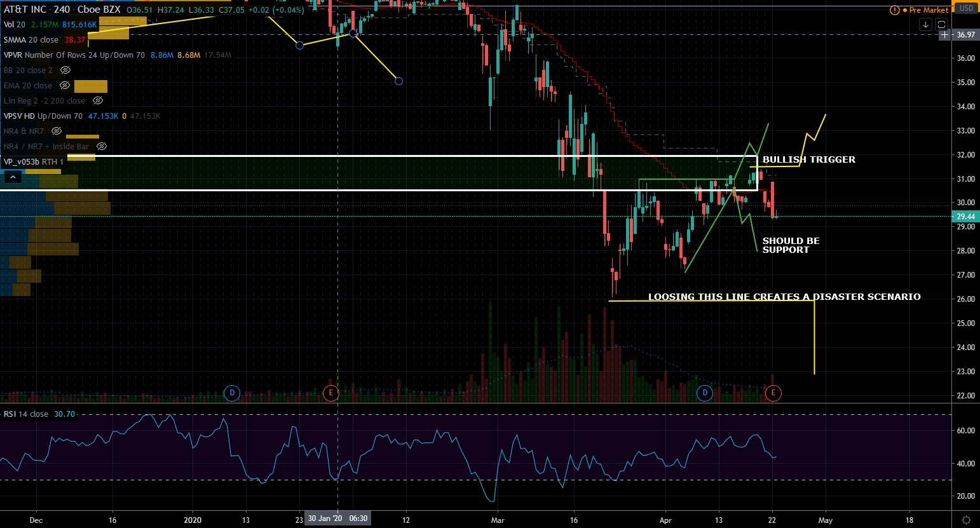
Task: Click the BB 20 close 2 legend name
Action: pos(29,71)
